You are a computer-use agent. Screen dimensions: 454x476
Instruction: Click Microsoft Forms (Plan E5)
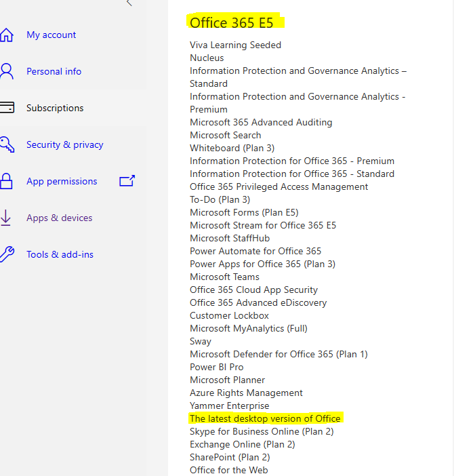[244, 212]
